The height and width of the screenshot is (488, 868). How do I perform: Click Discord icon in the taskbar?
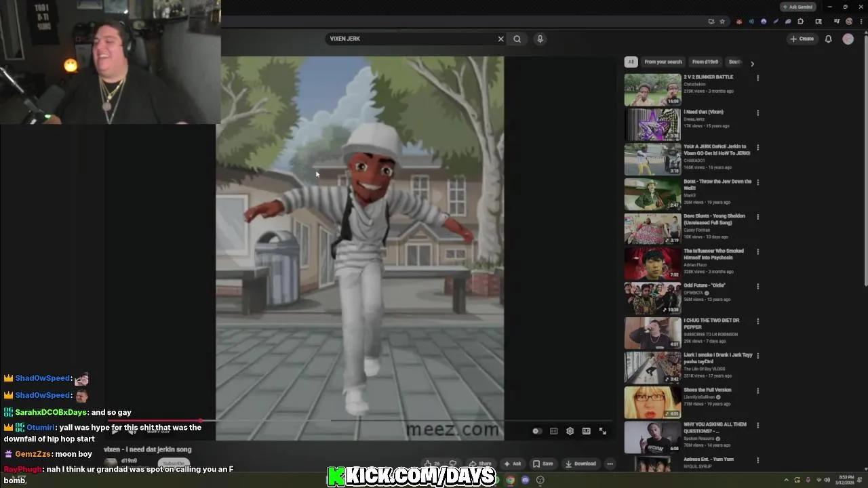tap(525, 480)
